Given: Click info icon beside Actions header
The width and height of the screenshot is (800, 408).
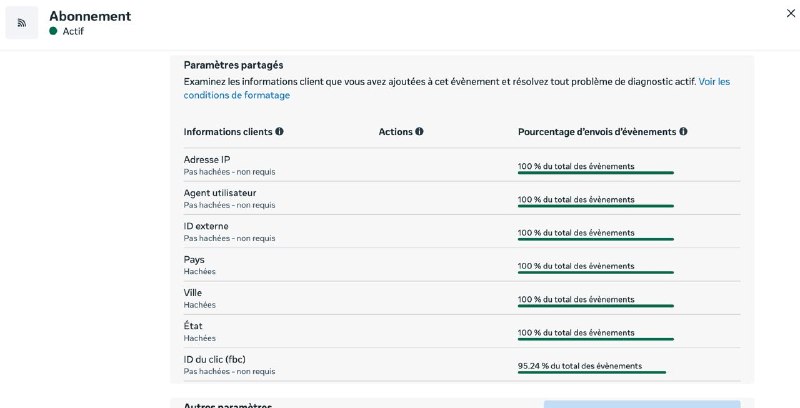Looking at the screenshot, I should pyautogui.click(x=419, y=131).
